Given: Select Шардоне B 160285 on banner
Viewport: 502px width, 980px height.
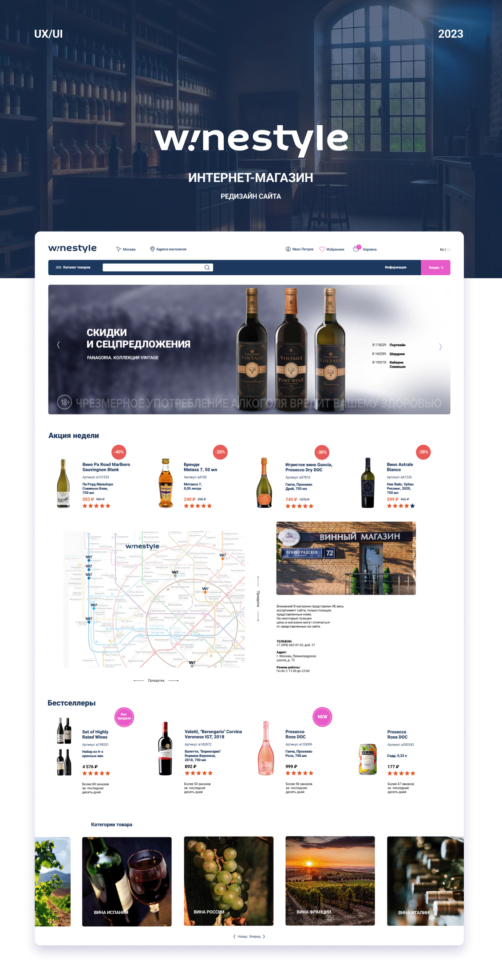Looking at the screenshot, I should [x=388, y=354].
